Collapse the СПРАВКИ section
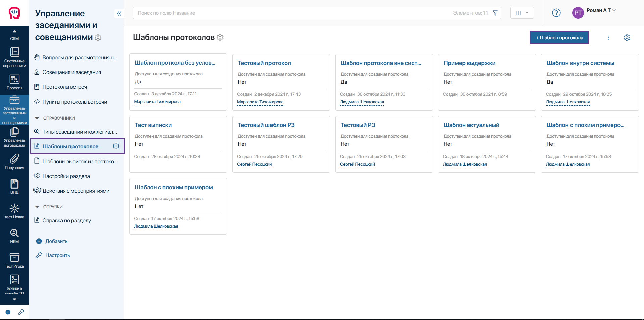This screenshot has height=320, width=644. [37, 207]
